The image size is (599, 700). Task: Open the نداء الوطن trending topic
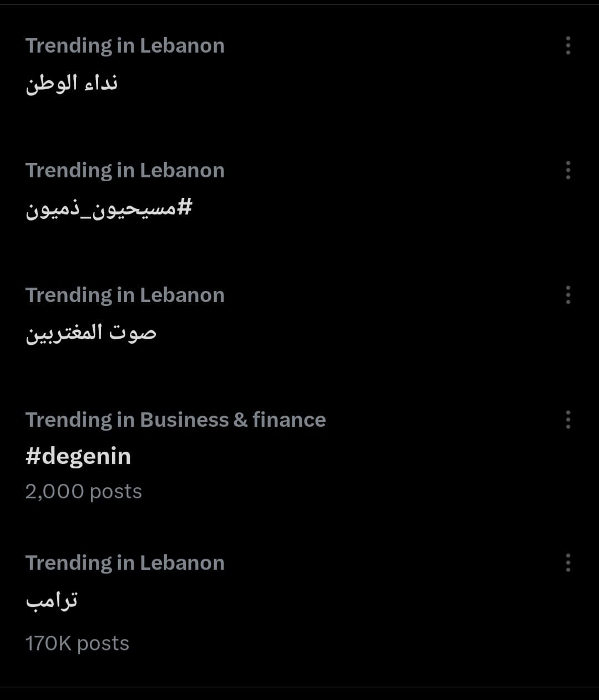(x=72, y=83)
